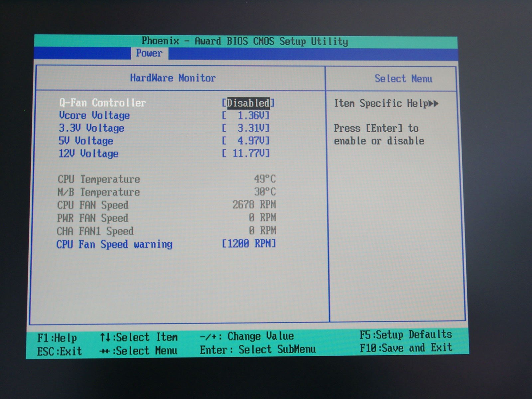Click the 49°C CPU temperature reading

pyautogui.click(x=265, y=179)
